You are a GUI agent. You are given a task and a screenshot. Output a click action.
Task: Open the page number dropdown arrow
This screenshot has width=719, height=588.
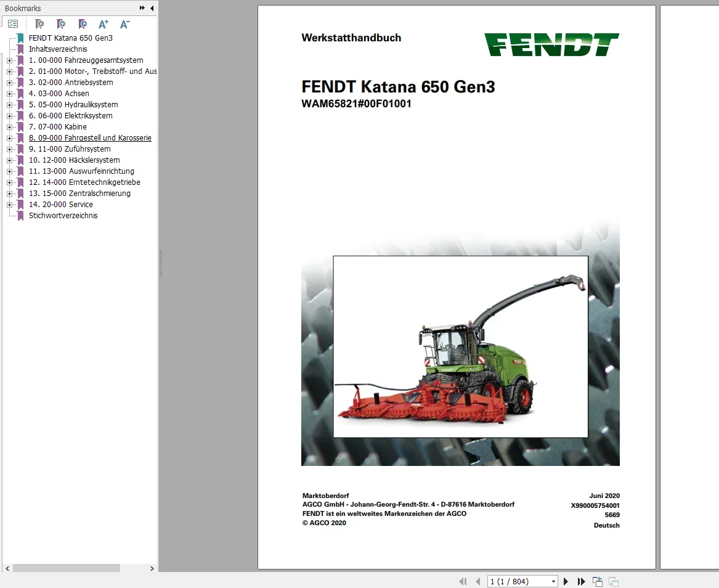(x=553, y=582)
